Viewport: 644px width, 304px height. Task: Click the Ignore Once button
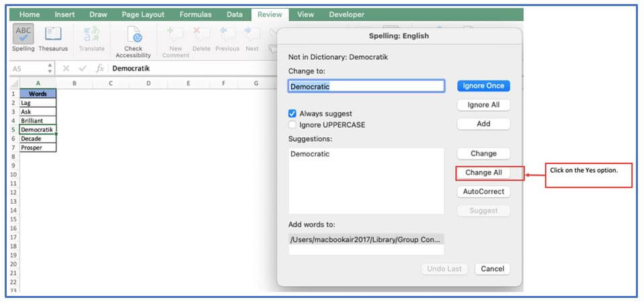(x=483, y=86)
